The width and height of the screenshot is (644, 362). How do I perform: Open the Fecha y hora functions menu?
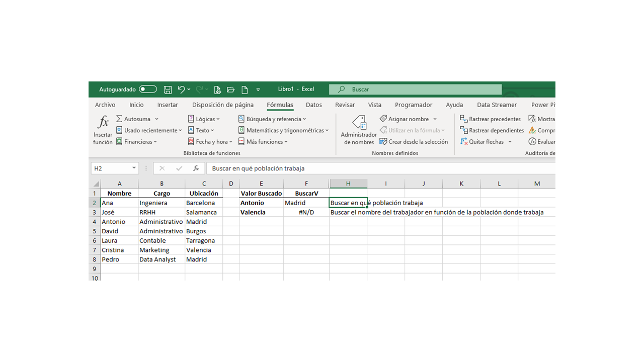coord(210,142)
